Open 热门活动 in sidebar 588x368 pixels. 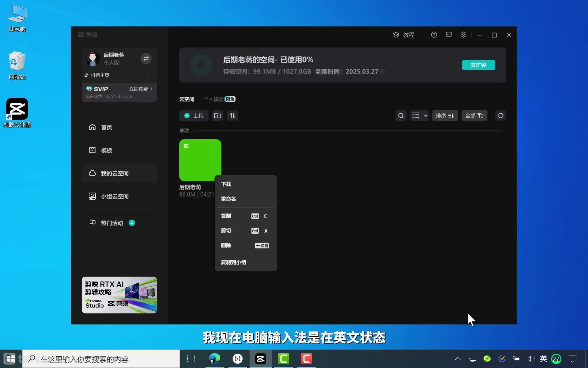click(x=119, y=223)
